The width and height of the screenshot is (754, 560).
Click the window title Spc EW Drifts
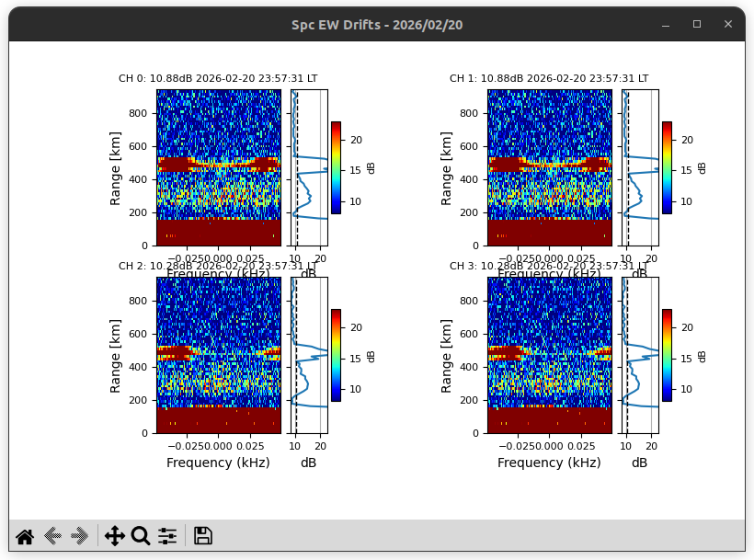377,25
